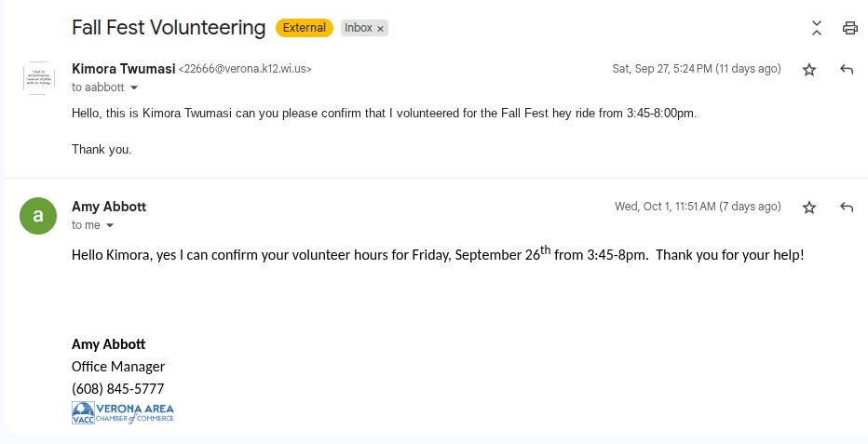
Task: Click the External label badge
Action: coord(305,28)
